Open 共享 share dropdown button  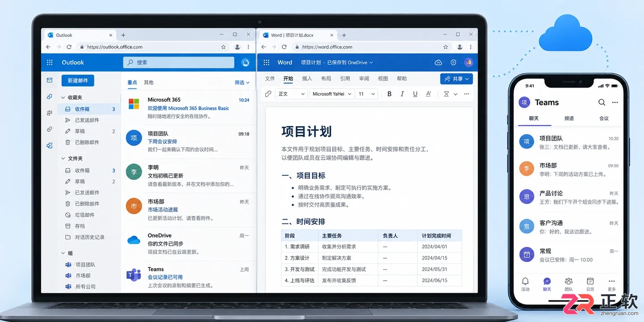click(457, 79)
